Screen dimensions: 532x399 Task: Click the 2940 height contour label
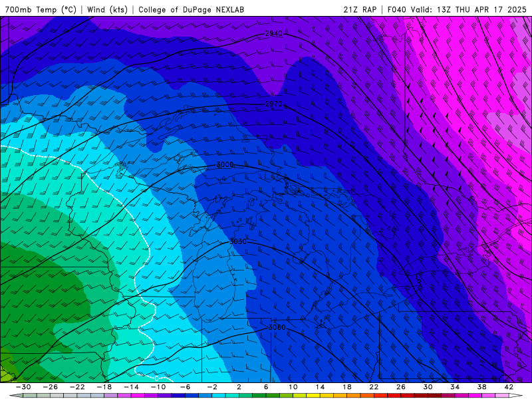point(273,34)
